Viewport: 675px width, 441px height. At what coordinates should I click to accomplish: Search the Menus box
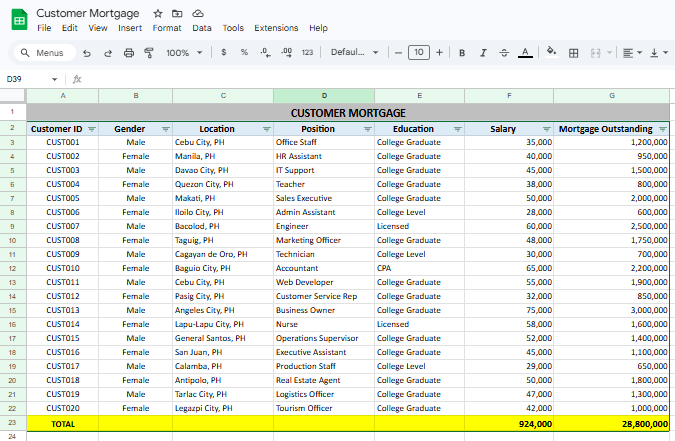(x=44, y=53)
